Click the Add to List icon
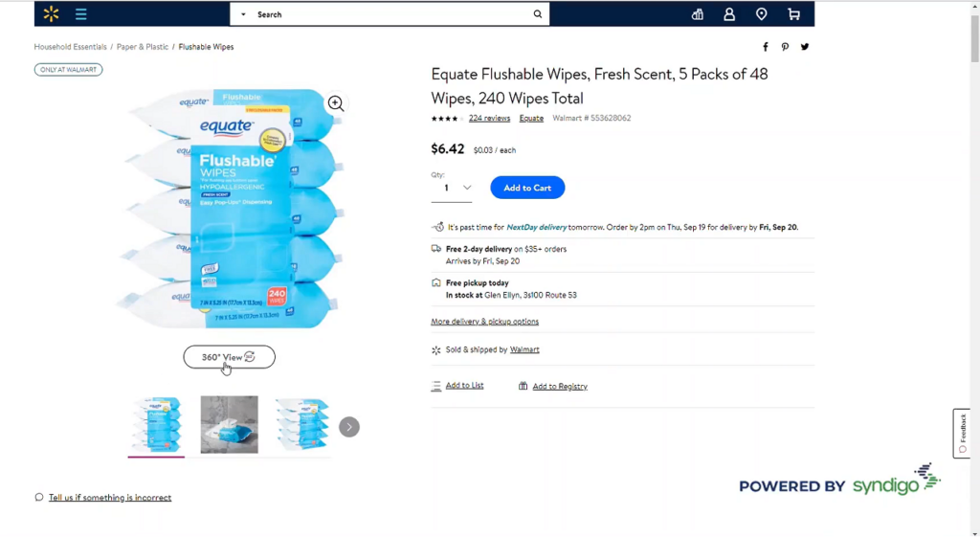The height and width of the screenshot is (537, 980). (436, 387)
